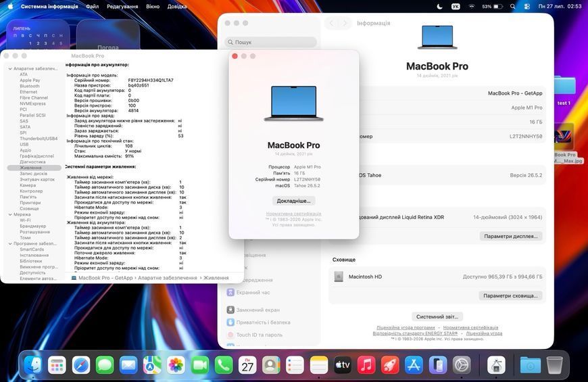Open the Довідка menu
588x382 pixels.
pos(177,6)
